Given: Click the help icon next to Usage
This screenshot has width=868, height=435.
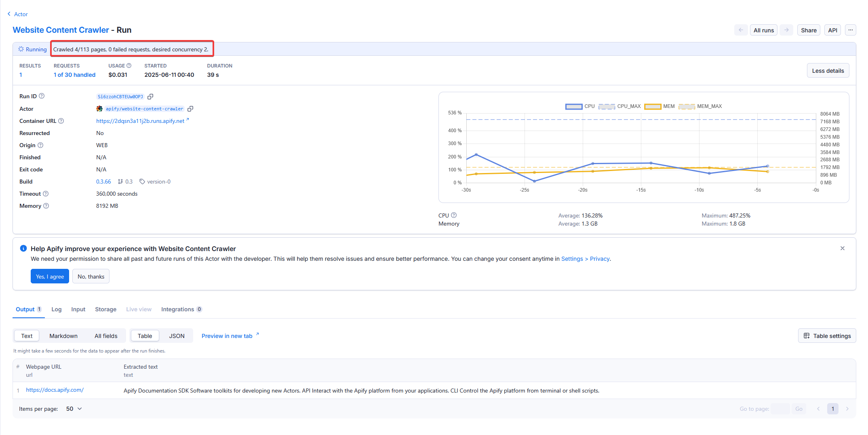Looking at the screenshot, I should [129, 65].
